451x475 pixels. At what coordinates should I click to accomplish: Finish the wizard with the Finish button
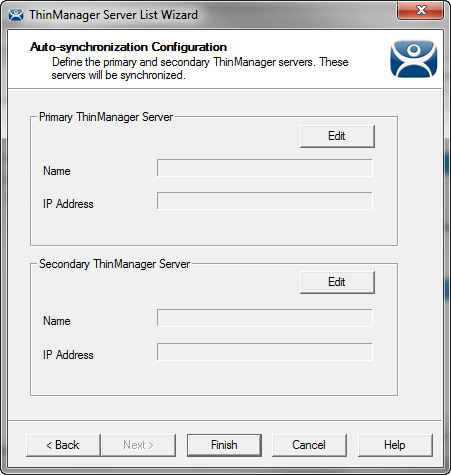tap(224, 445)
